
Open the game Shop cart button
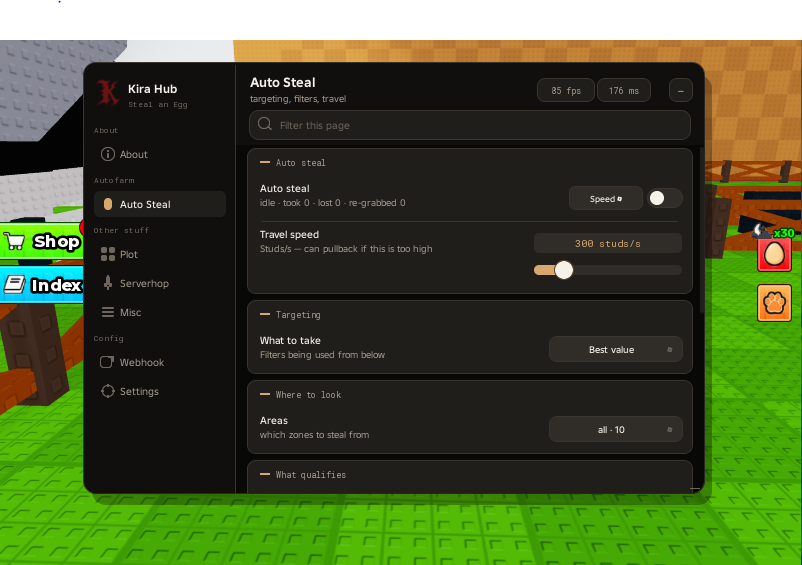click(x=42, y=241)
